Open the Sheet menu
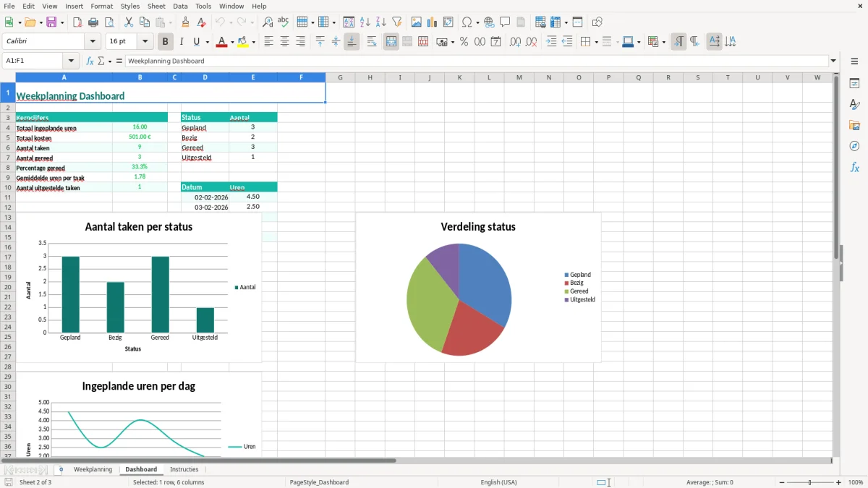This screenshot has width=868, height=488. click(157, 6)
